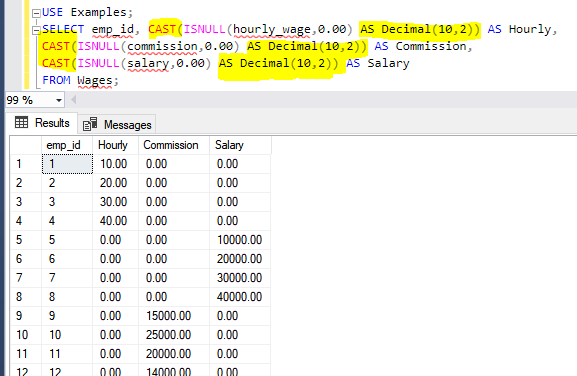Image resolution: width=577 pixels, height=376 pixels.
Task: Select the emp_id cell with value 10
Action: coord(67,335)
